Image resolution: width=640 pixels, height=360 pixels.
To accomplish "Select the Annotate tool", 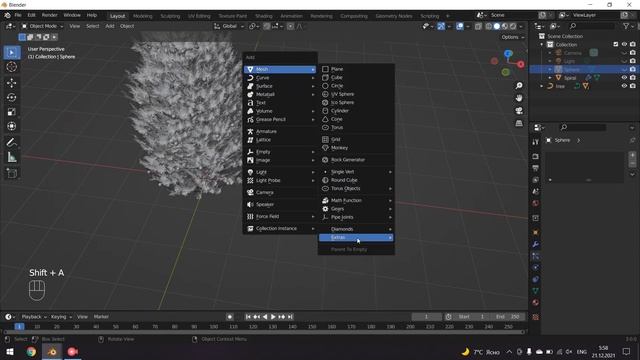I will [x=11, y=142].
